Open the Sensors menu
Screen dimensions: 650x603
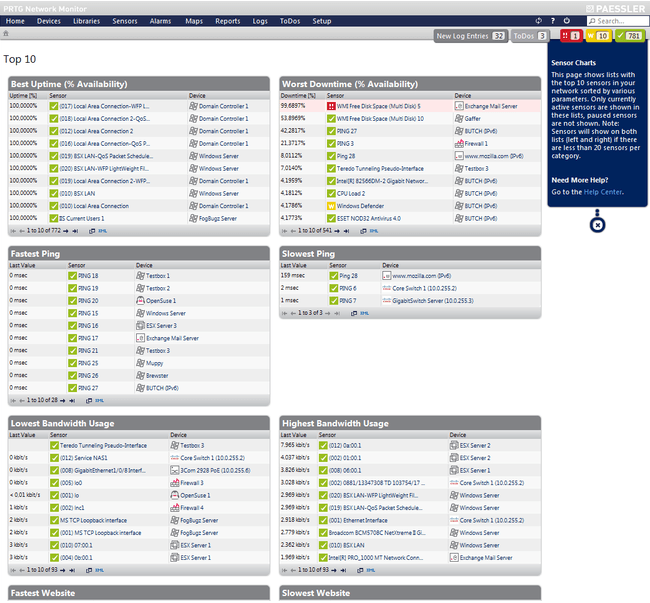point(125,21)
